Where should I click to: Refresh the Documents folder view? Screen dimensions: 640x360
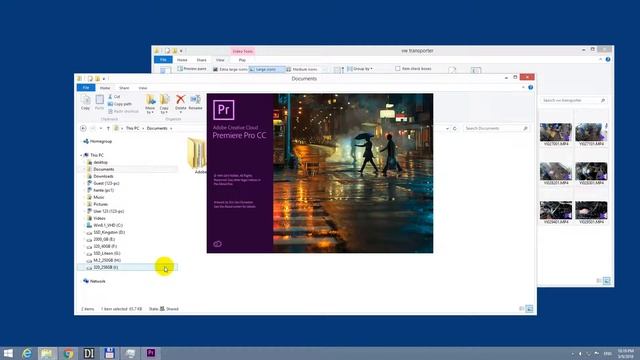click(455, 128)
